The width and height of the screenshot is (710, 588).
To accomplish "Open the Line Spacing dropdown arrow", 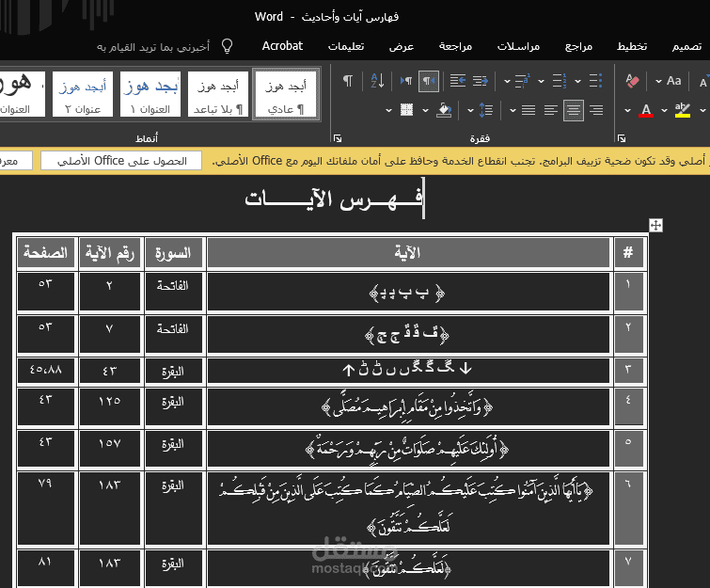I will pyautogui.click(x=470, y=110).
